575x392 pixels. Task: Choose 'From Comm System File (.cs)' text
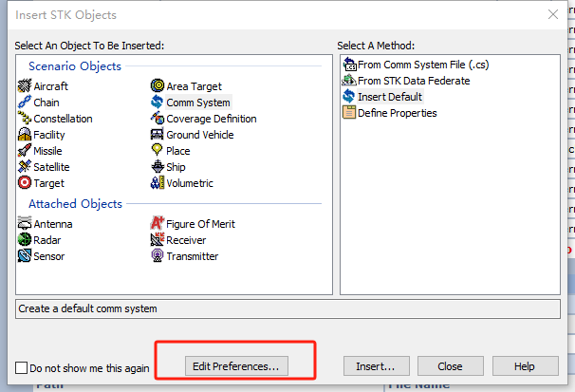point(423,65)
